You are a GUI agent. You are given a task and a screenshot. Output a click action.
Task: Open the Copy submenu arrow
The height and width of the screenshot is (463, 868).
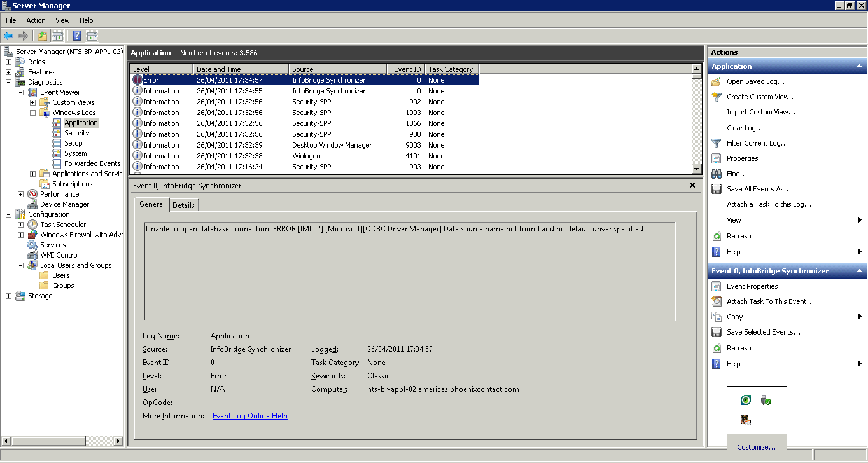(x=860, y=317)
